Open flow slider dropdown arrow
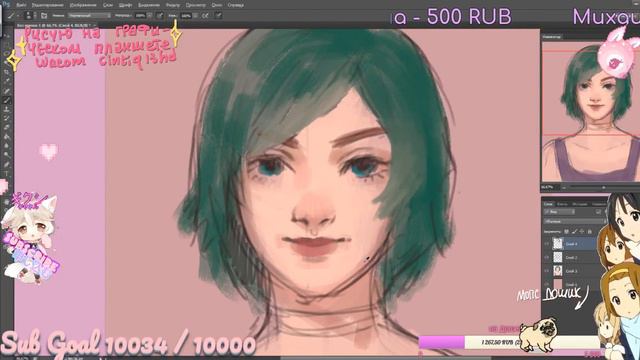Screen dimensions: 640x360 click(196, 16)
